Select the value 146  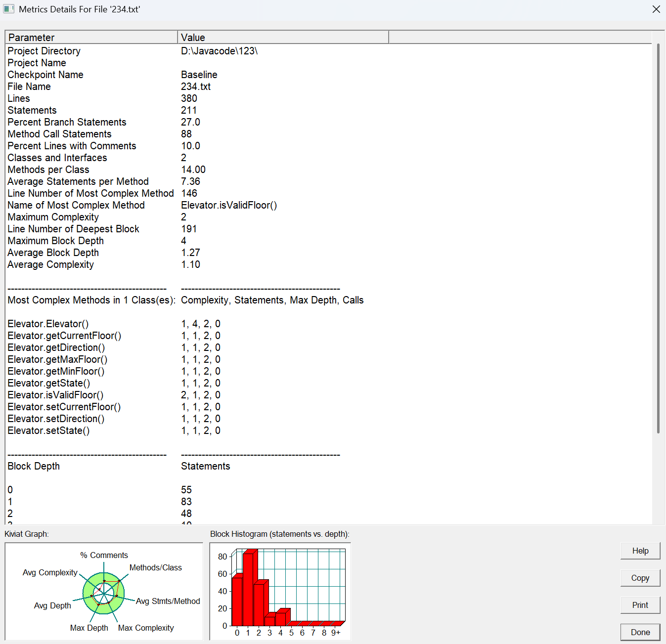(189, 193)
